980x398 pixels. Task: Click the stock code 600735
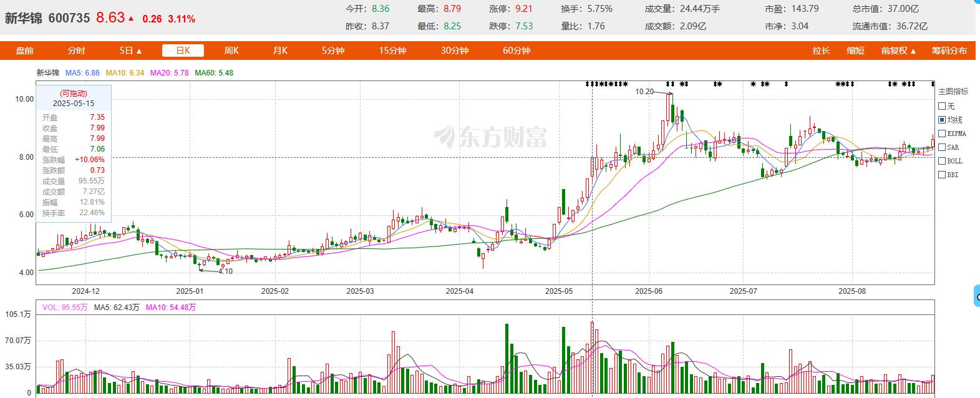click(69, 18)
